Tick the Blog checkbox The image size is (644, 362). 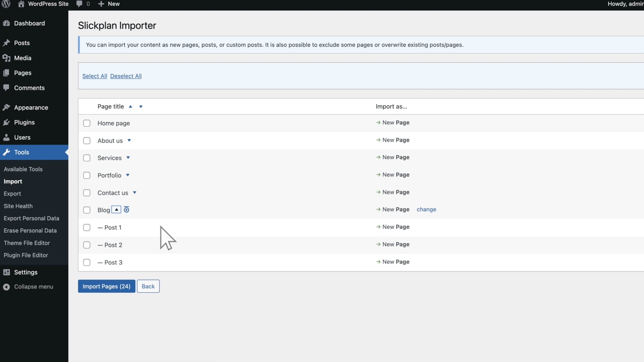[87, 210]
